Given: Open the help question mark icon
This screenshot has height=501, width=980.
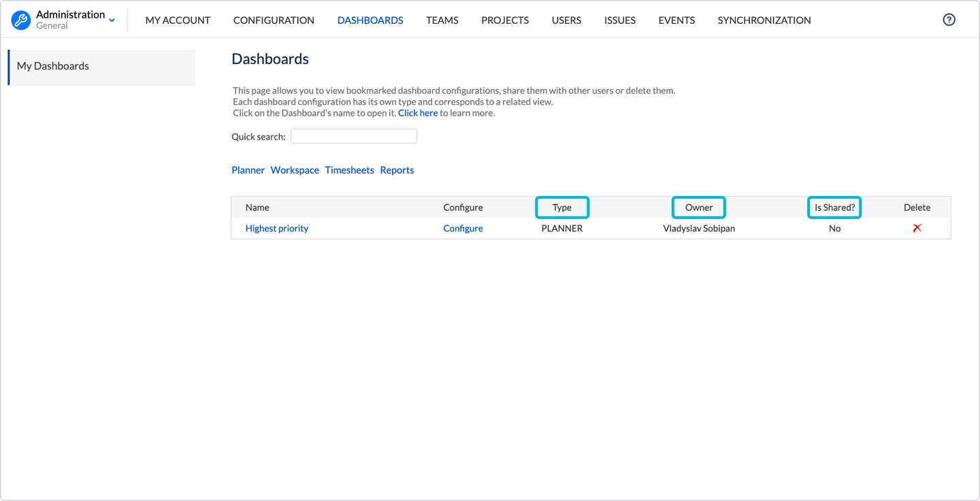Looking at the screenshot, I should 949,20.
